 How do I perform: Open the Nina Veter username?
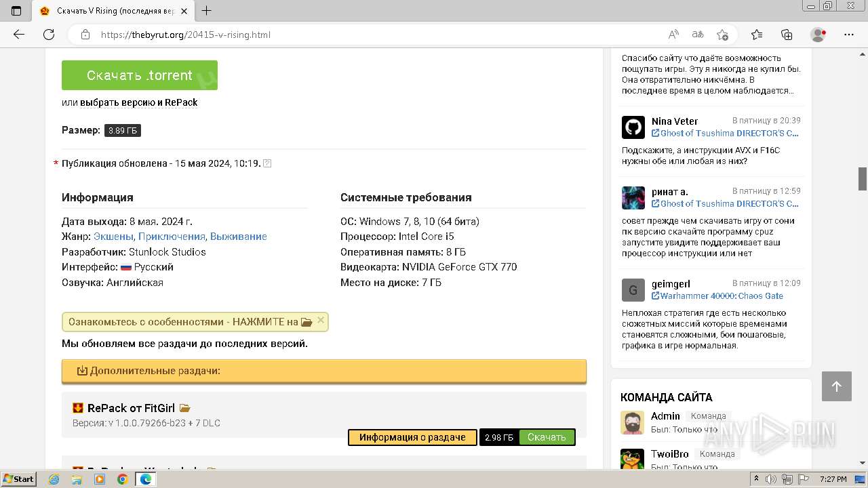tap(675, 121)
